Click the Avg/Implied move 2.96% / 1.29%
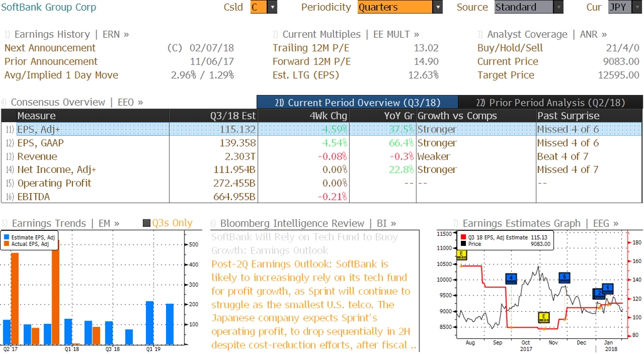 click(203, 75)
